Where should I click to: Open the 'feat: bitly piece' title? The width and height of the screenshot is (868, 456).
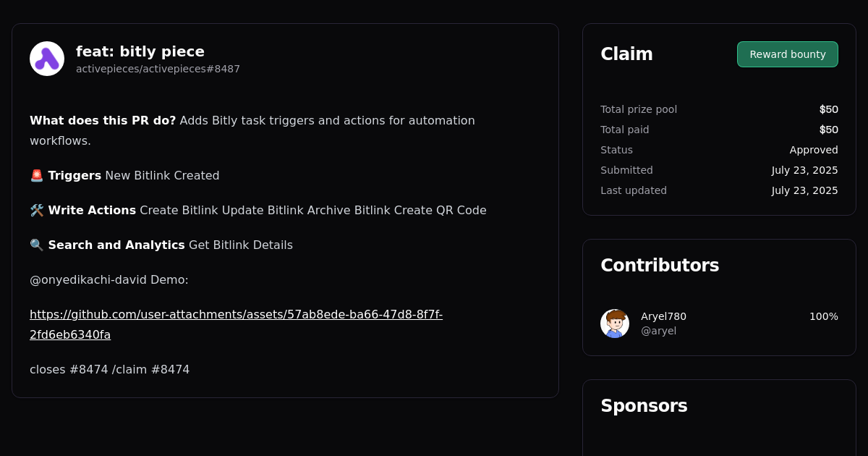pos(140,51)
